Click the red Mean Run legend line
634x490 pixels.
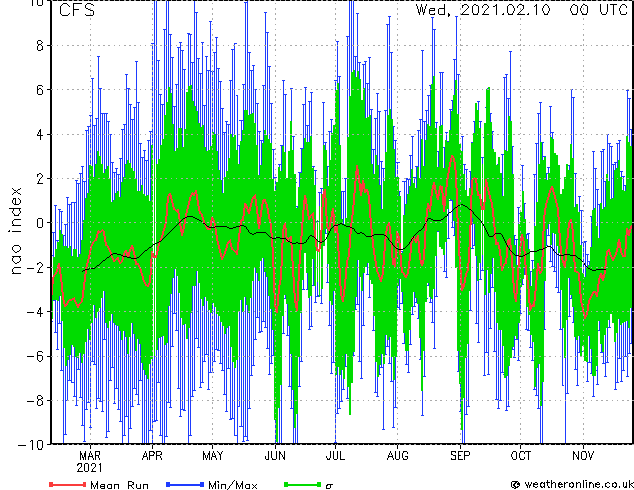click(x=68, y=484)
